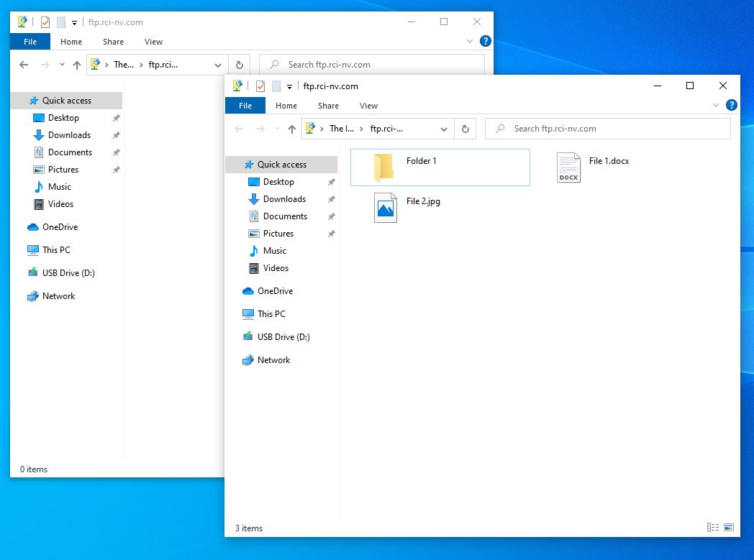Screen dimensions: 754x560
Task: Click the Properties quick access icon in front window
Action: [x=260, y=86]
